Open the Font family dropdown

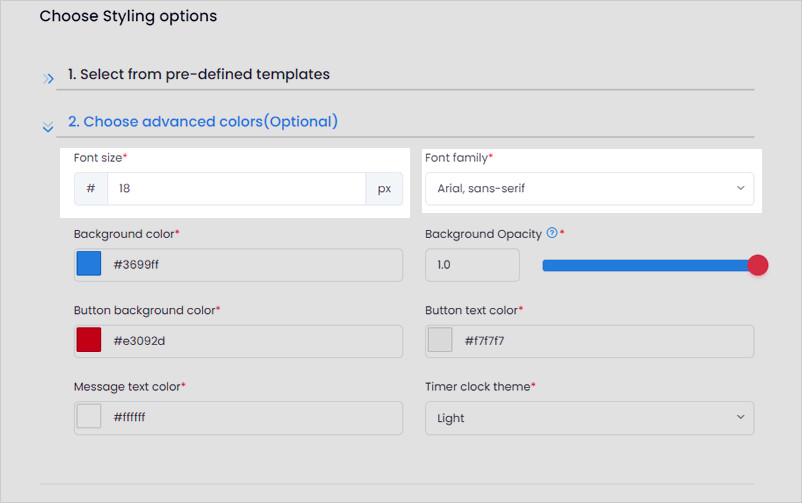(589, 189)
